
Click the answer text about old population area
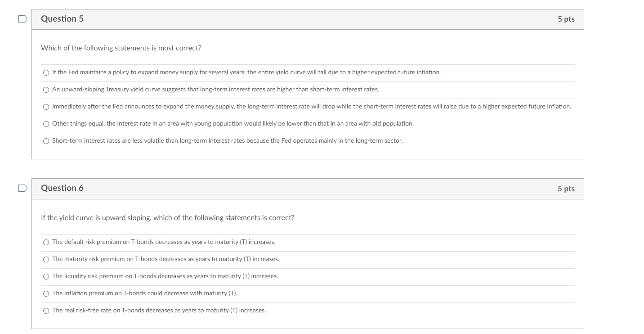(233, 123)
